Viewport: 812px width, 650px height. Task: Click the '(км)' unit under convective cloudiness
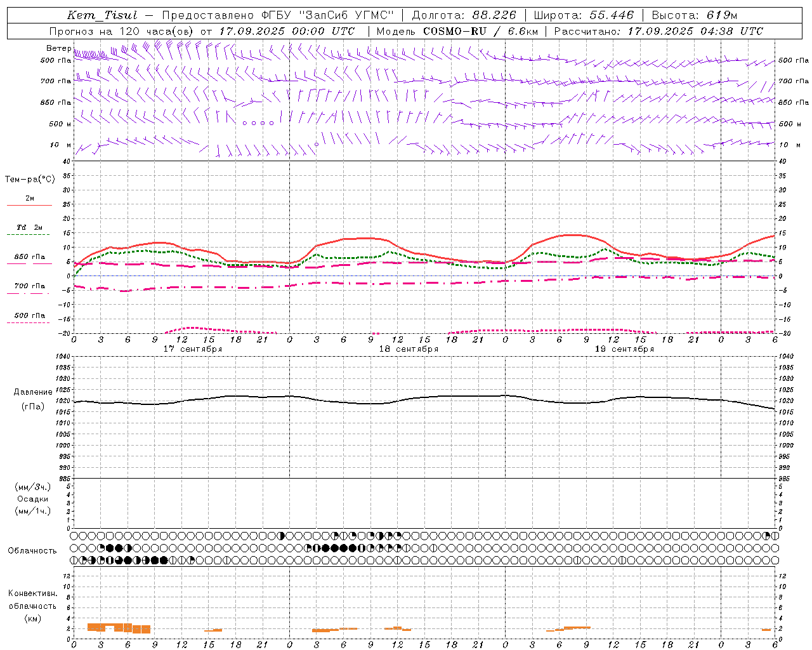coord(32,618)
